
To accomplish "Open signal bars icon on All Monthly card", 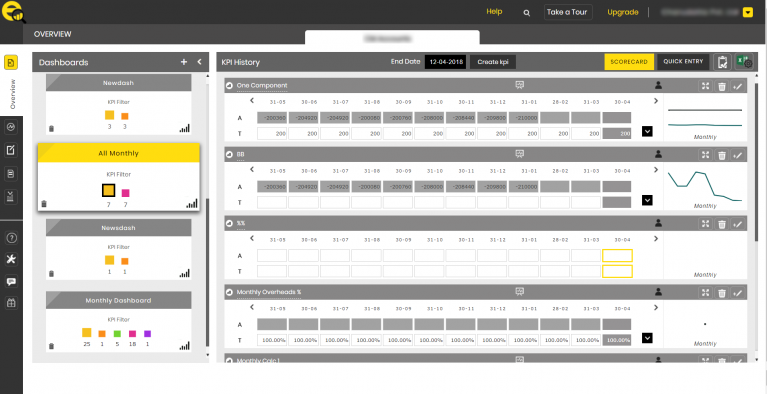I will (x=192, y=203).
